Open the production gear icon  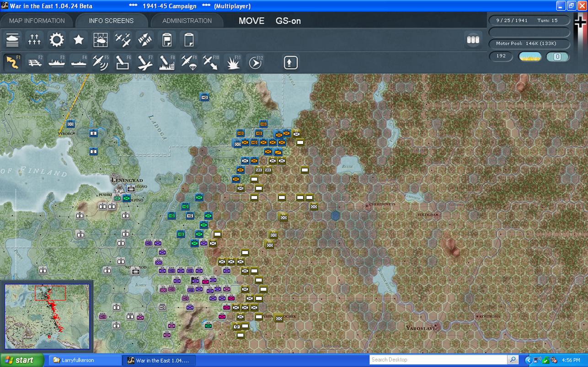tap(57, 40)
